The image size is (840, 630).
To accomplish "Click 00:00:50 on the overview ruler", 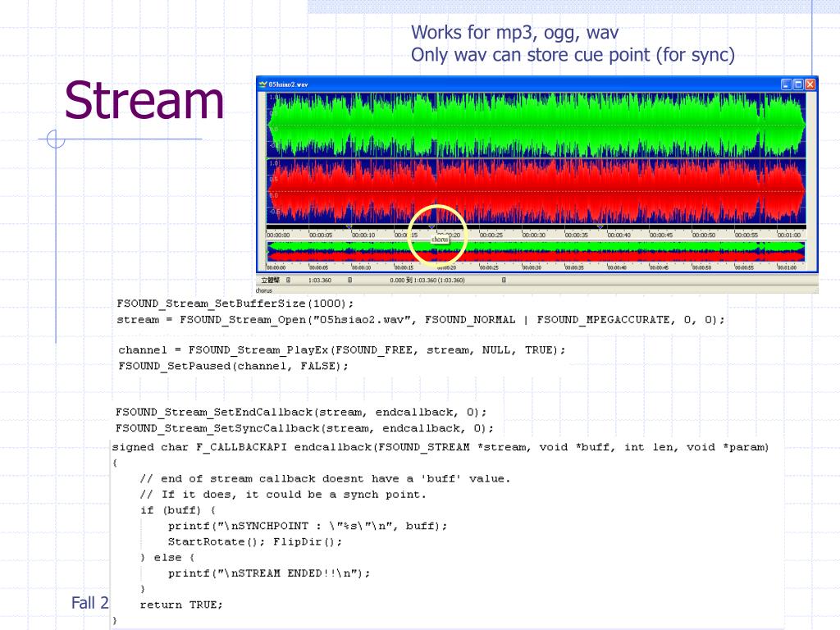I will (702, 267).
